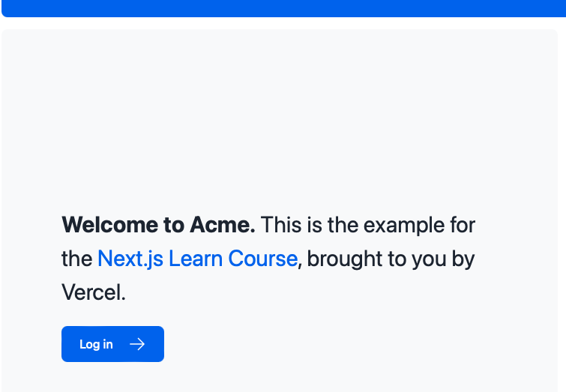Image resolution: width=566 pixels, height=392 pixels.
Task: Click the bold word 'Acme.'
Action: click(x=223, y=224)
